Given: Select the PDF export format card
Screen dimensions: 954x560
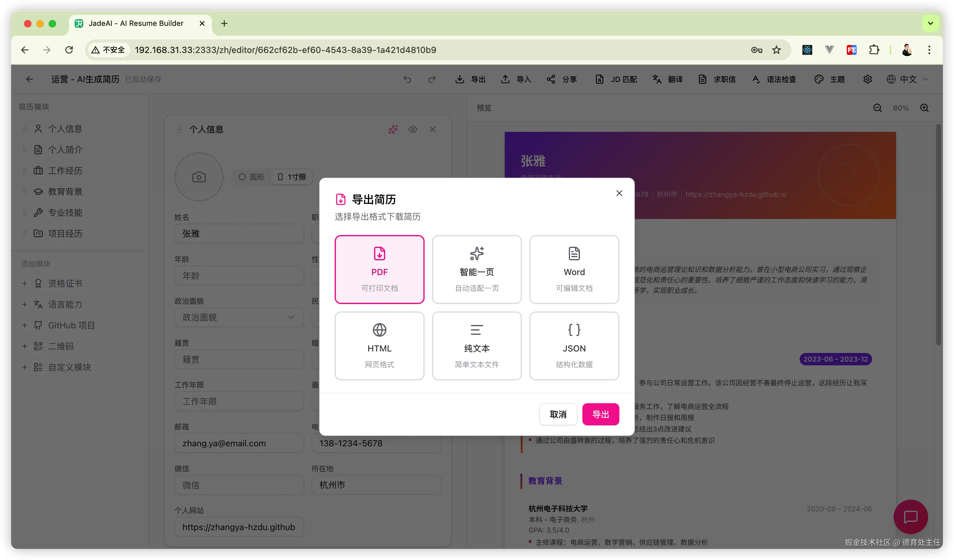Looking at the screenshot, I should (x=379, y=269).
